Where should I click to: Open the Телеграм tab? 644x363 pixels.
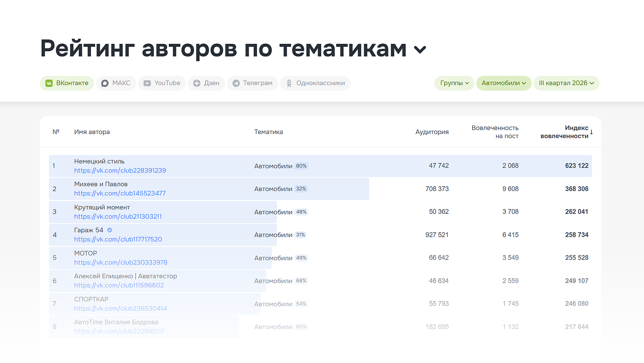coord(252,83)
